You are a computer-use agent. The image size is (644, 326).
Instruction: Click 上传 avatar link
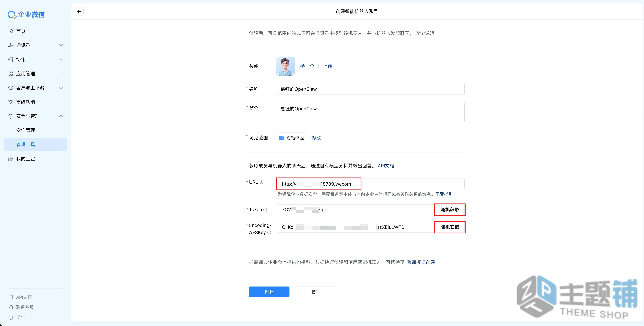[328, 66]
